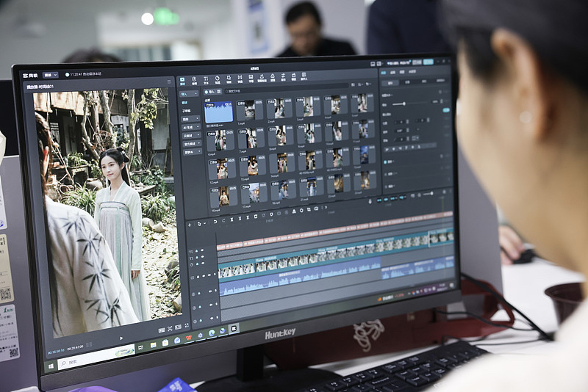
Task: Toggle visibility of the second text track
Action: pyautogui.click(x=203, y=257)
